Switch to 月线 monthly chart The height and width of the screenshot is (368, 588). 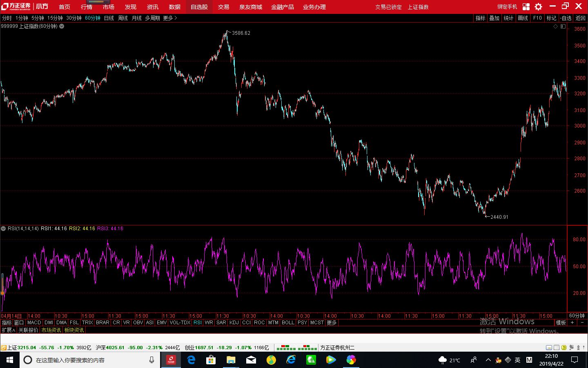[137, 18]
